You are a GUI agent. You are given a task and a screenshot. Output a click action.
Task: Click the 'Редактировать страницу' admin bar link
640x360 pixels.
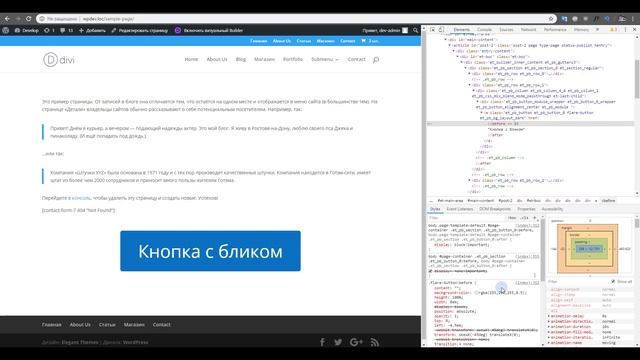(140, 30)
